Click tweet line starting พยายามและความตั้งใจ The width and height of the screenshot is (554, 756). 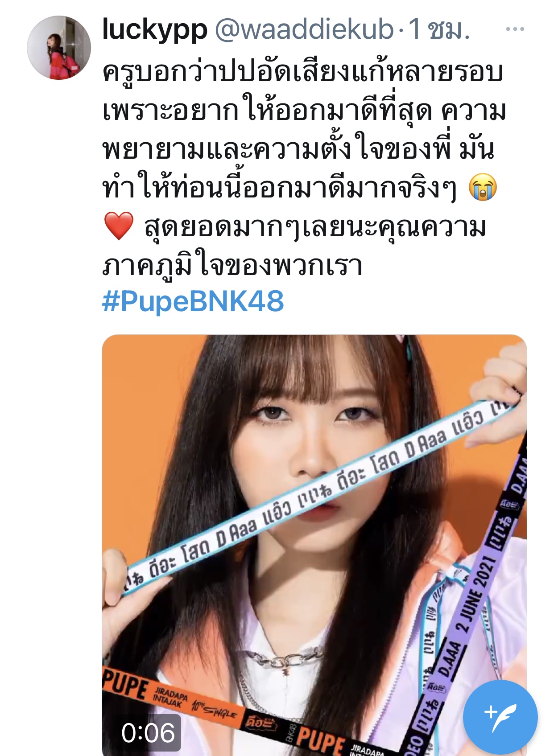coord(299,149)
